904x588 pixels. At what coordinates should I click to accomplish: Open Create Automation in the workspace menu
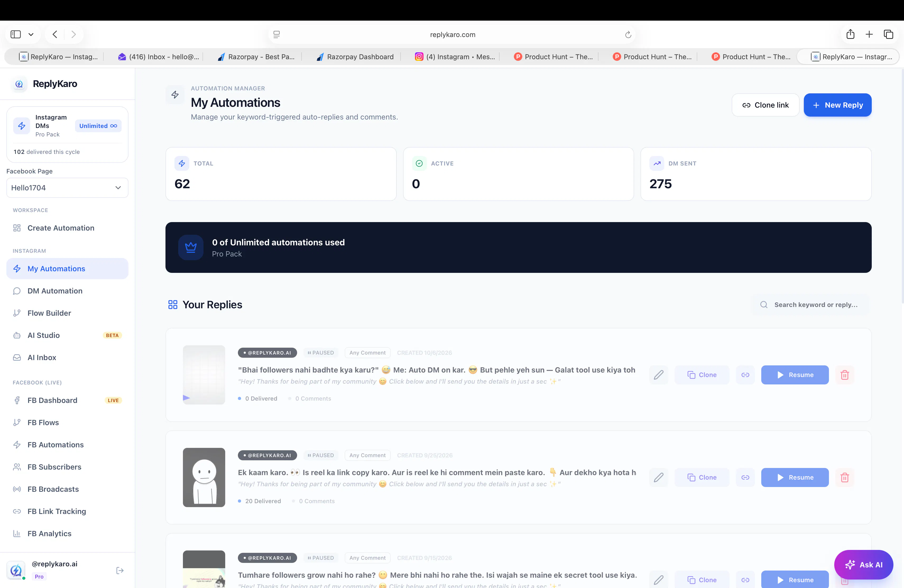point(67,228)
